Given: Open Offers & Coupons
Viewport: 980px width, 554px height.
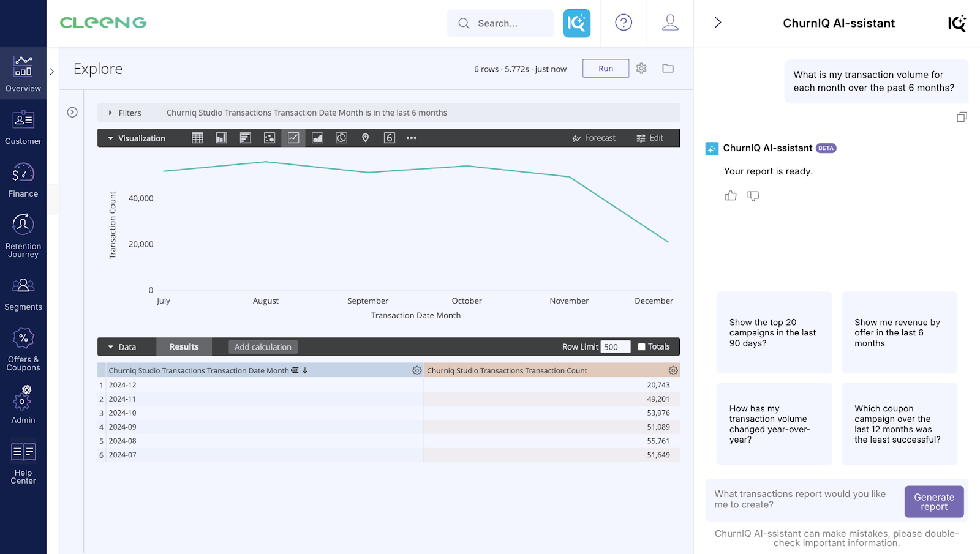Looking at the screenshot, I should pos(23,349).
